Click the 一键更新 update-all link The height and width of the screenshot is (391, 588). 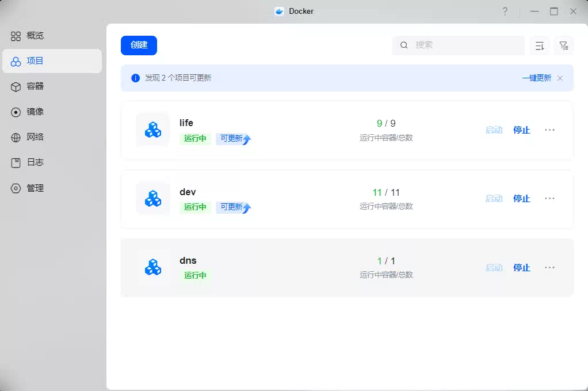[537, 78]
